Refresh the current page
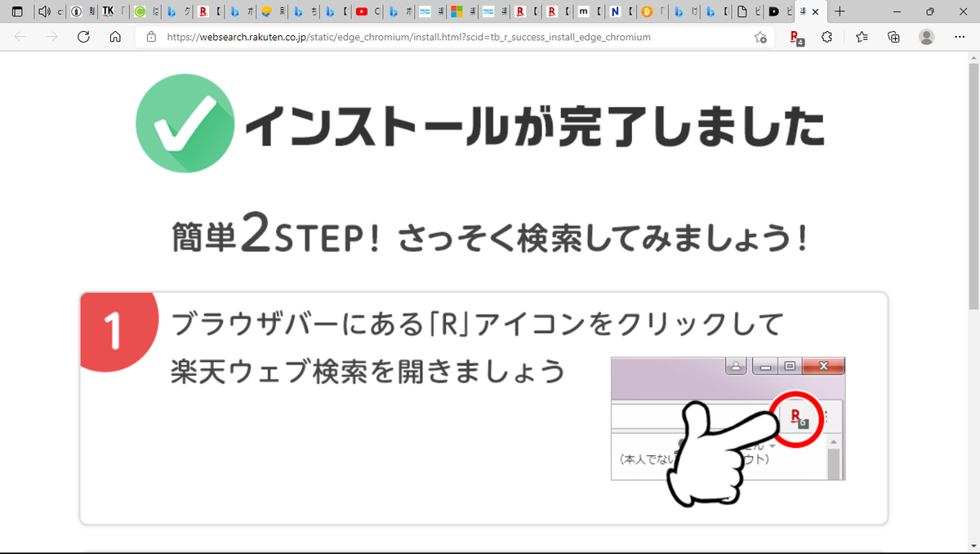Viewport: 980px width, 554px height. pyautogui.click(x=83, y=37)
